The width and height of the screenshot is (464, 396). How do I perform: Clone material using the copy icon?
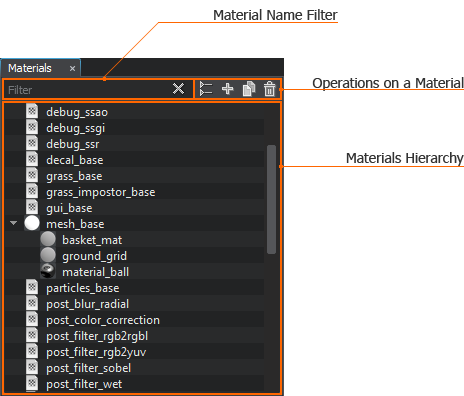(249, 89)
